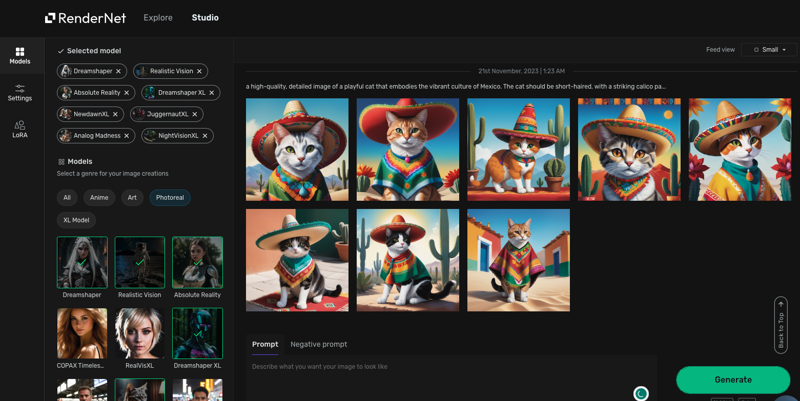The width and height of the screenshot is (800, 401).
Task: Click the RenderNet logo
Action: click(x=85, y=18)
